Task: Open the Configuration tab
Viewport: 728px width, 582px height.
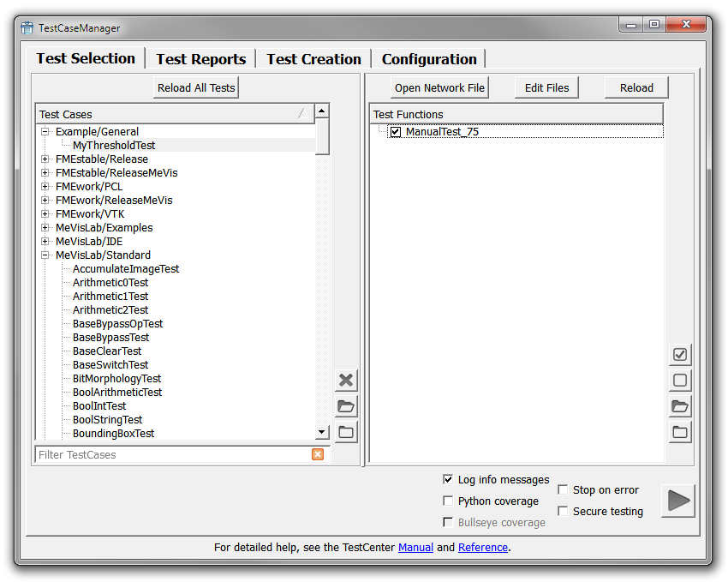Action: pos(429,59)
